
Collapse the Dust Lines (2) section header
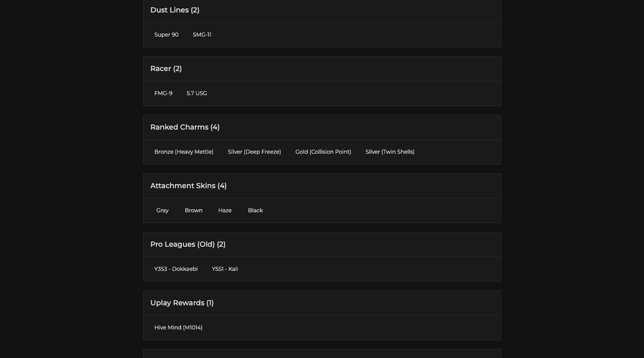(x=322, y=10)
